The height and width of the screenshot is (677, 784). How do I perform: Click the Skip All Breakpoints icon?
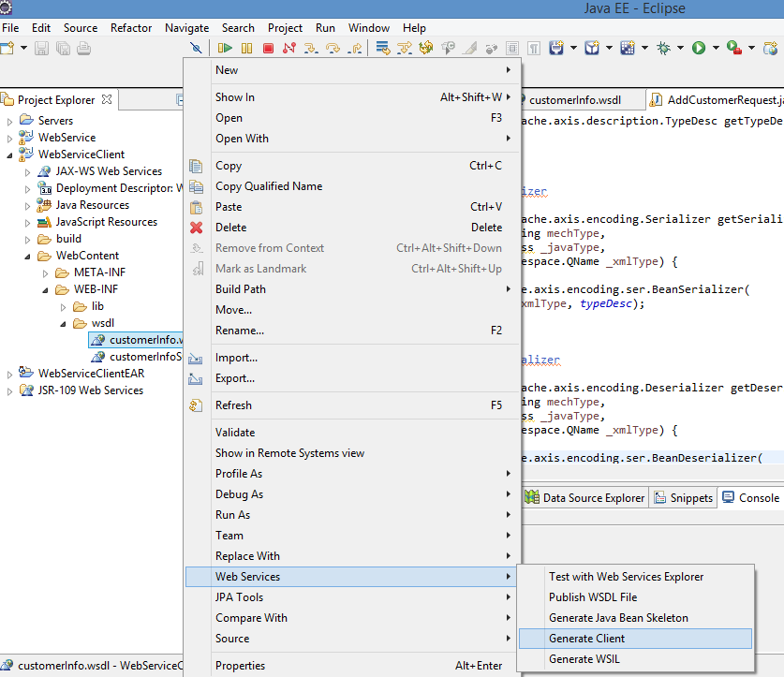point(196,48)
